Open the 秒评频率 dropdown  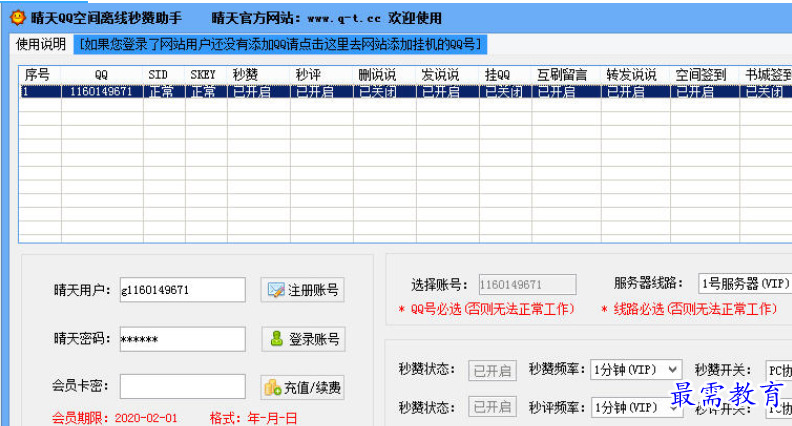click(636, 407)
